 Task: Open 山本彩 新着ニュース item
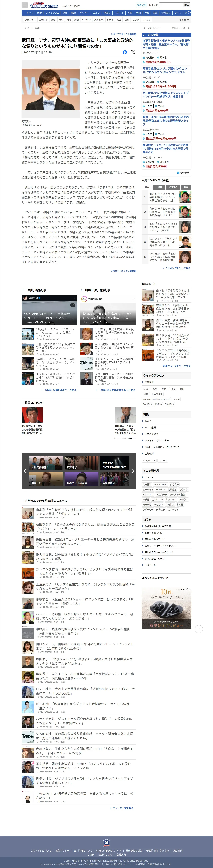(x=167, y=296)
